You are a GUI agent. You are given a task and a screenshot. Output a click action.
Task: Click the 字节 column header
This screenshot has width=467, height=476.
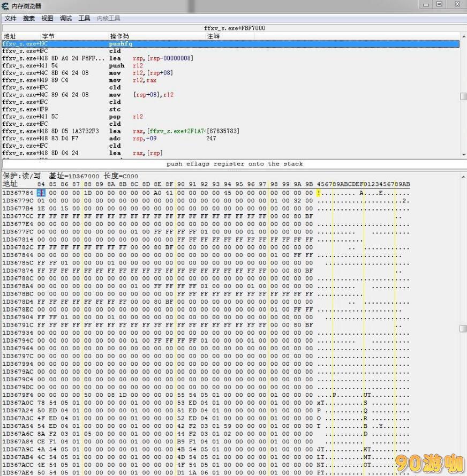pyautogui.click(x=48, y=36)
